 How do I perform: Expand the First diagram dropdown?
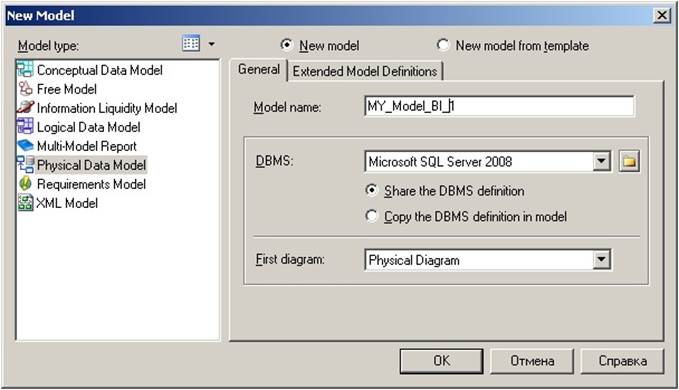(x=601, y=260)
